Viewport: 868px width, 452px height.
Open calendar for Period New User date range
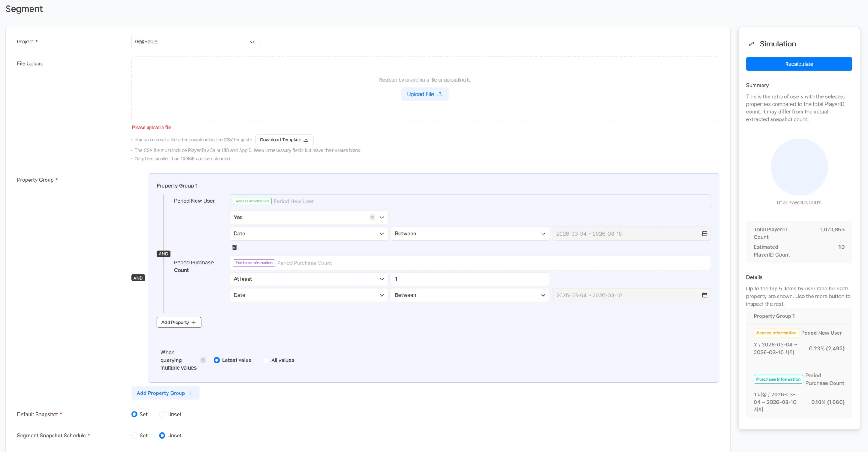pos(704,234)
